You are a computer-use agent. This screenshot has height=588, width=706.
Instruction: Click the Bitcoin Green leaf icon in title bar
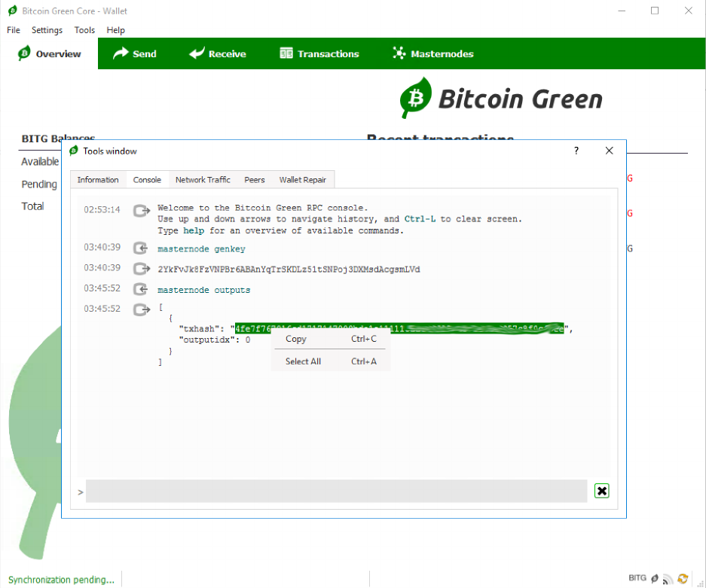13,11
